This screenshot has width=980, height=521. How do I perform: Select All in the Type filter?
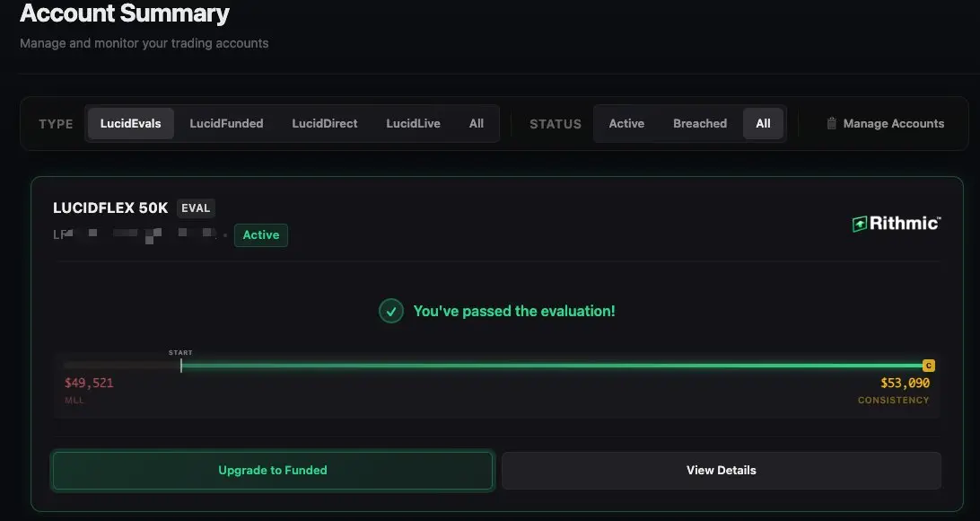point(477,123)
